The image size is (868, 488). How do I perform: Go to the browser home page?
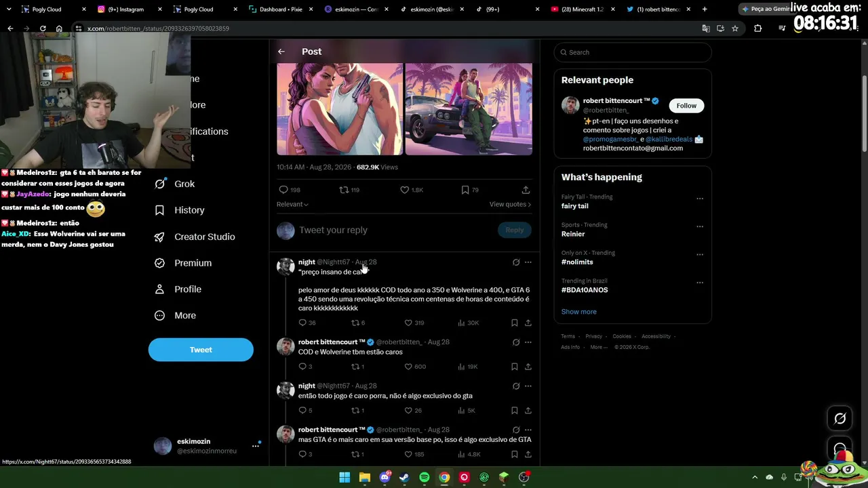(x=59, y=28)
